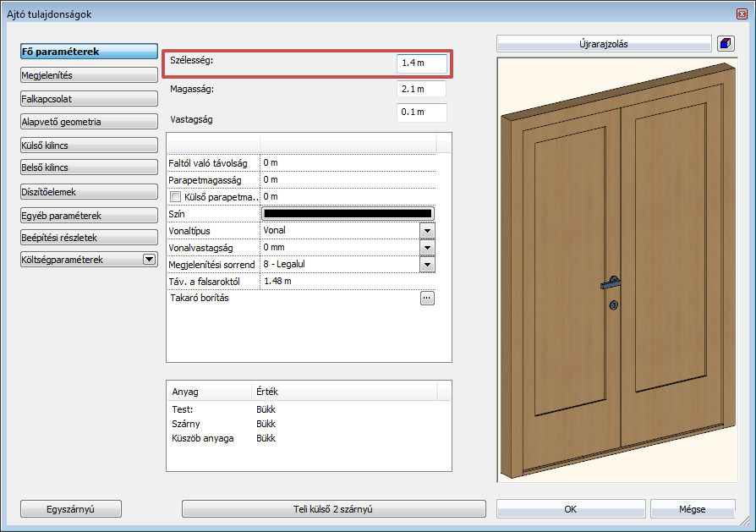Open Takaró borítás ellipsis button
This screenshot has height=532, width=756.
[427, 298]
